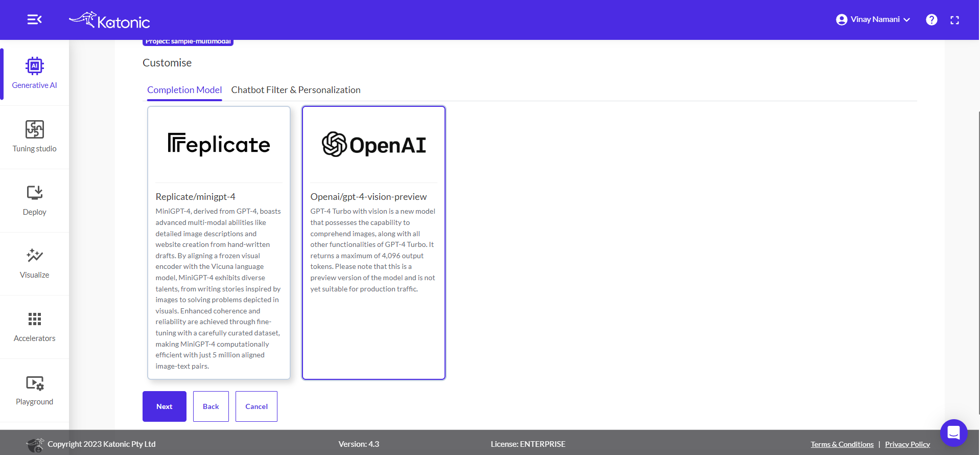Click the Next button

(x=165, y=406)
